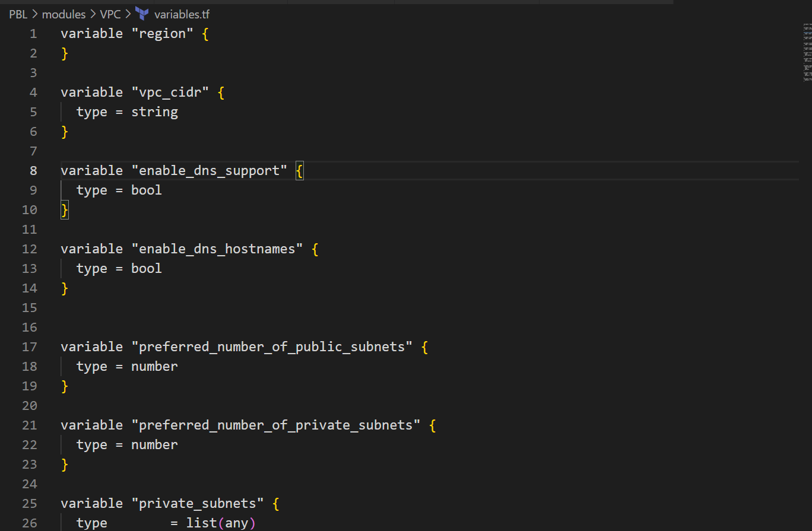This screenshot has height=531, width=812.
Task: Open the modules breadcrumb picker
Action: 64,14
